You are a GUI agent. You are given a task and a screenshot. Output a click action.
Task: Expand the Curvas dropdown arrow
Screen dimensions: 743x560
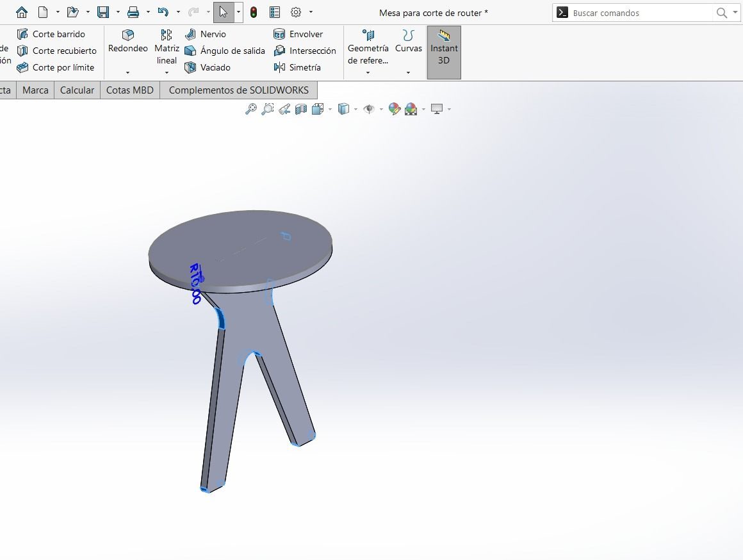[409, 72]
